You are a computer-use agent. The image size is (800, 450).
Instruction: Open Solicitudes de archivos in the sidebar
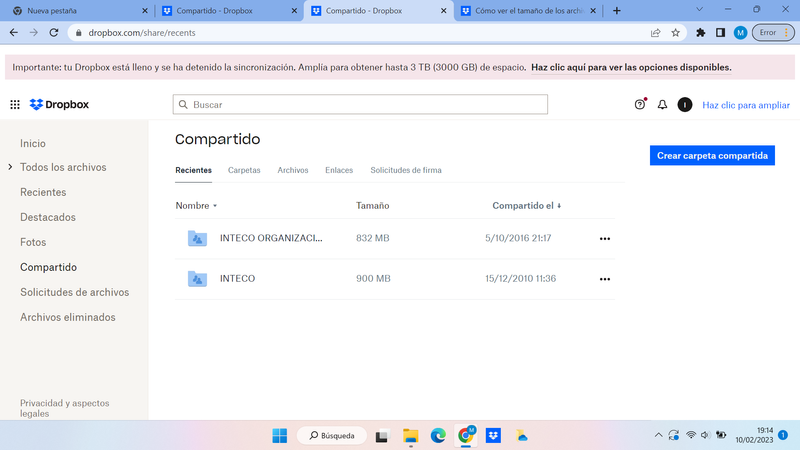(74, 292)
